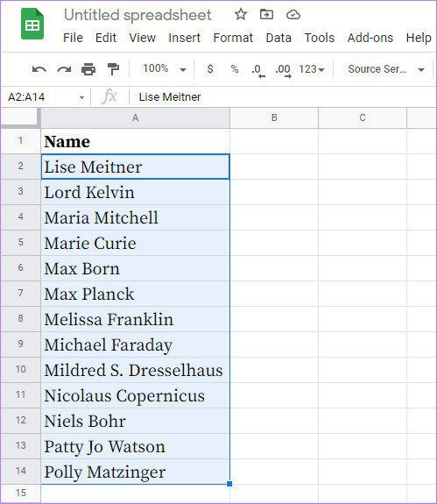Image resolution: width=437 pixels, height=504 pixels.
Task: Click the Print icon
Action: click(x=88, y=69)
